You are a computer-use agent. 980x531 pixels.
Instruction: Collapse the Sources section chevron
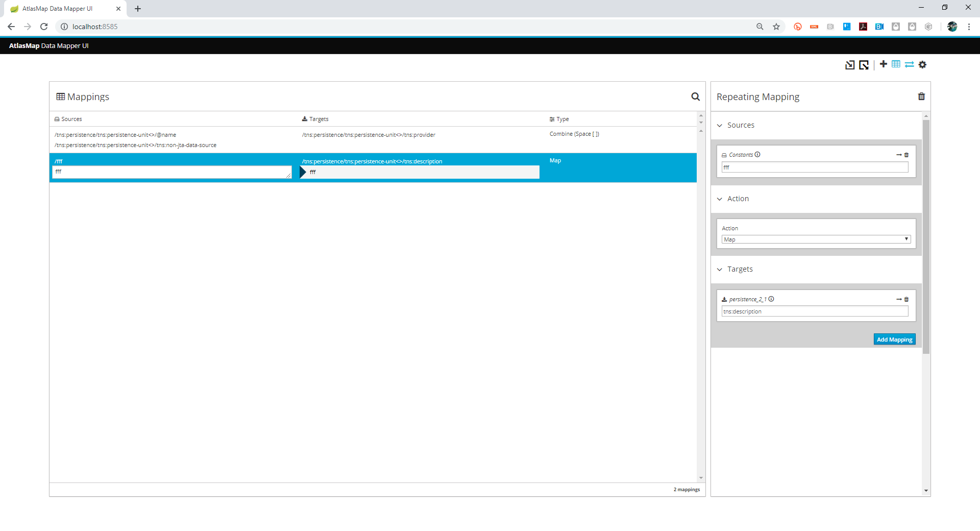pyautogui.click(x=720, y=126)
